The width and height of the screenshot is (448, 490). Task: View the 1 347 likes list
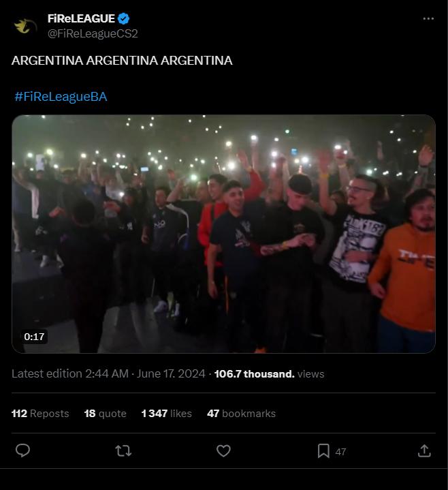(x=166, y=414)
